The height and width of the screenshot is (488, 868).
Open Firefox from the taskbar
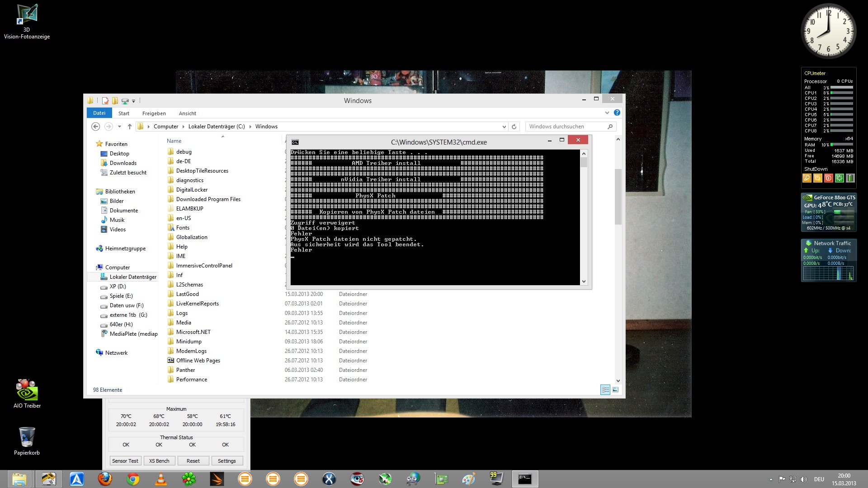coord(105,479)
